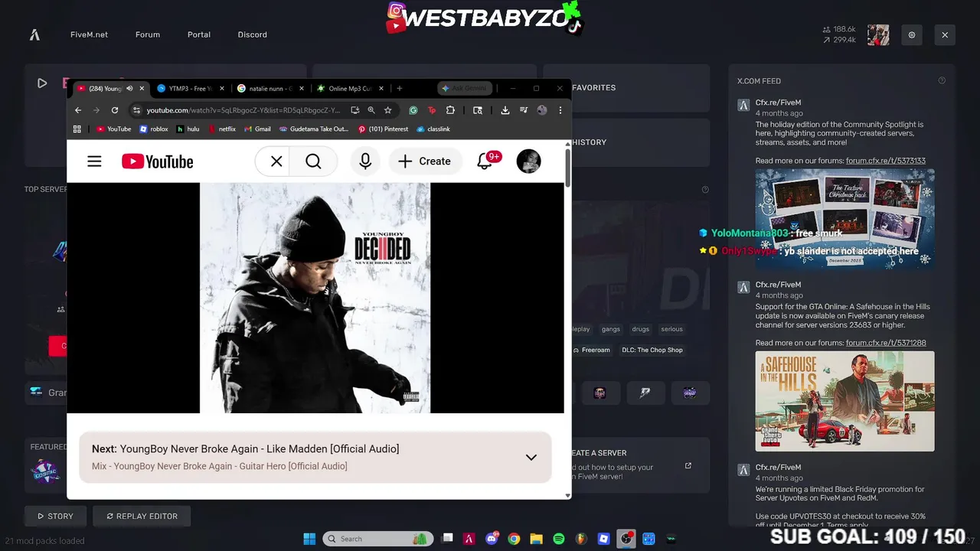Clear the YouTube search with the X
The image size is (980, 551).
276,161
